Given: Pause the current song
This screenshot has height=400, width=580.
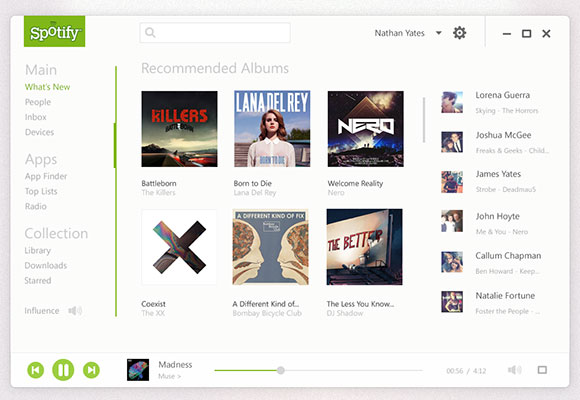Looking at the screenshot, I should click(x=63, y=370).
